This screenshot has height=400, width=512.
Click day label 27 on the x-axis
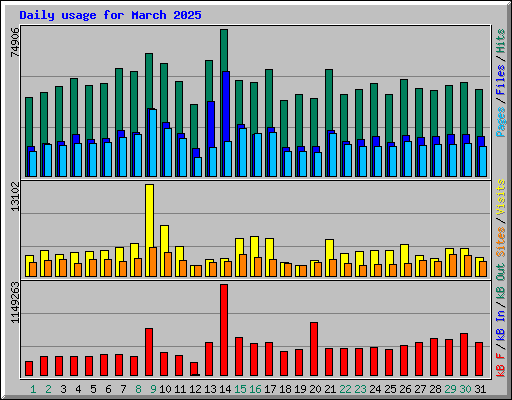(420, 389)
